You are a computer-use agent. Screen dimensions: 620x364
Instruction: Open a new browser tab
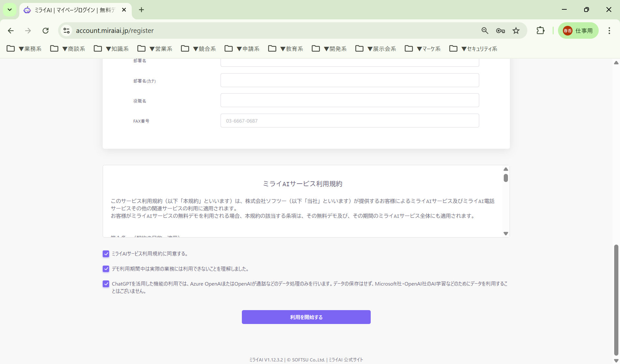click(141, 10)
